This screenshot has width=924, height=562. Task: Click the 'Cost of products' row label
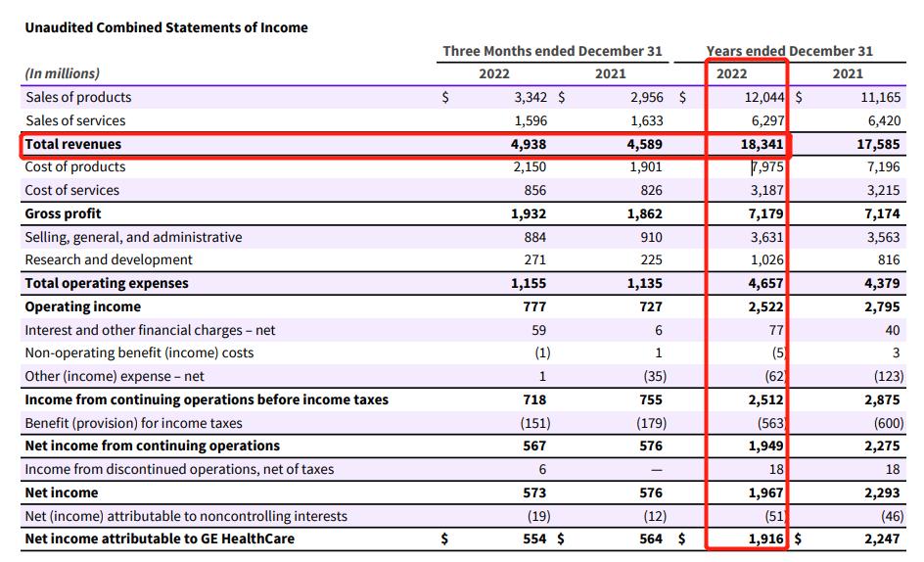tap(74, 166)
